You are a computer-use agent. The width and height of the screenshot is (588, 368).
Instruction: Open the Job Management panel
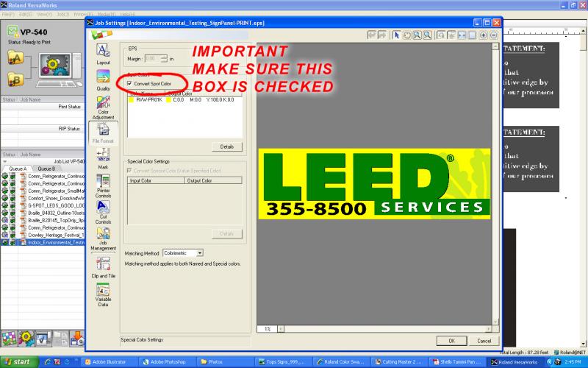[x=103, y=238]
